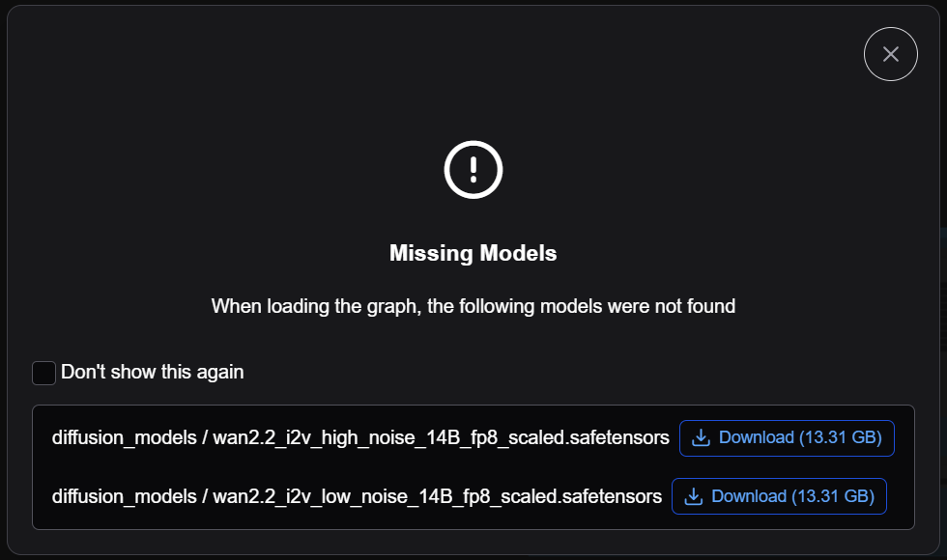Click diffusion_models folder name in low_noise row
The height and width of the screenshot is (560, 947).
click(x=125, y=496)
